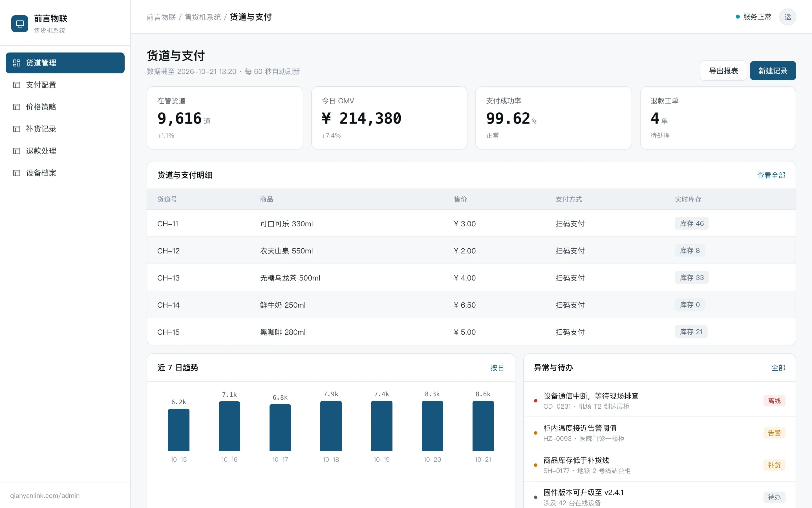Open 补货记录 menu item

[65, 129]
